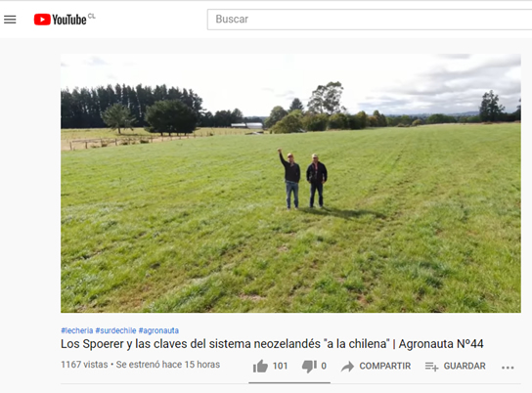
Task: Open sharing via the COMPARTIR label
Action: tap(384, 366)
